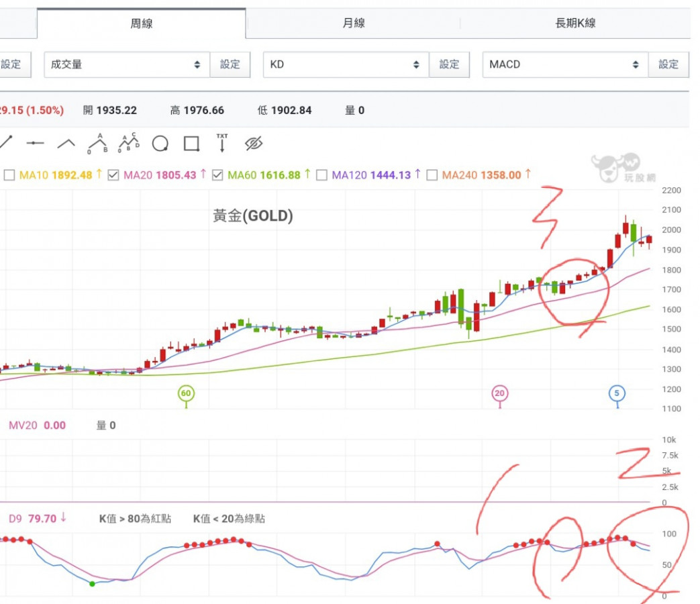700x604 pixels.
Task: Choose the OAB three-point wave tool
Action: (x=98, y=144)
